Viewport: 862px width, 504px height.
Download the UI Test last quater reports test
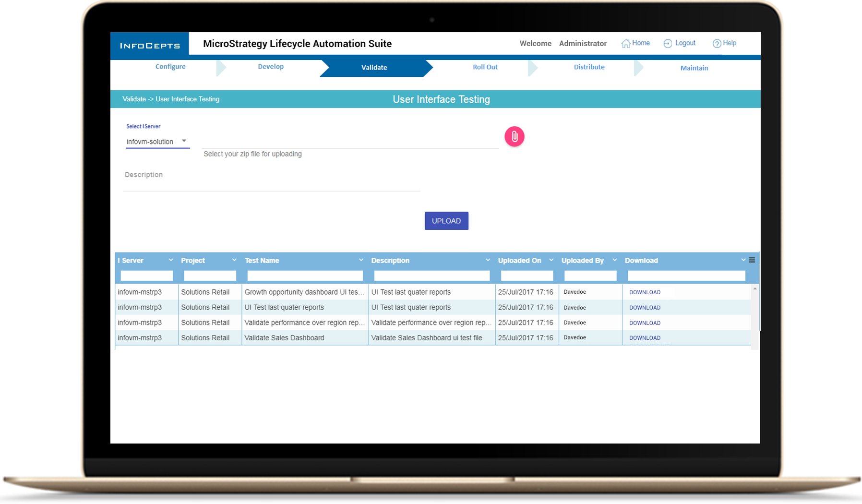[645, 308]
